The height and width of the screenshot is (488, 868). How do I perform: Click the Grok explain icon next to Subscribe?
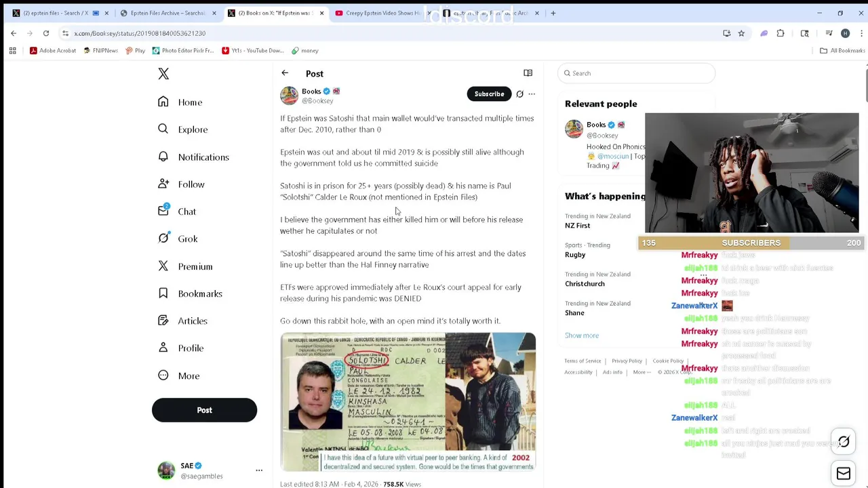click(x=519, y=94)
